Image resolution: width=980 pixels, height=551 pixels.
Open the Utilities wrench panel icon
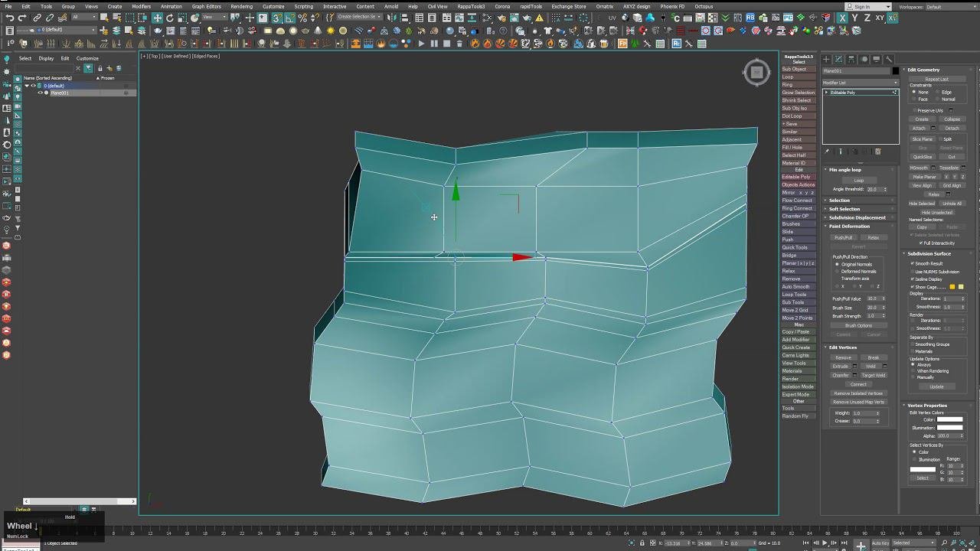889,59
